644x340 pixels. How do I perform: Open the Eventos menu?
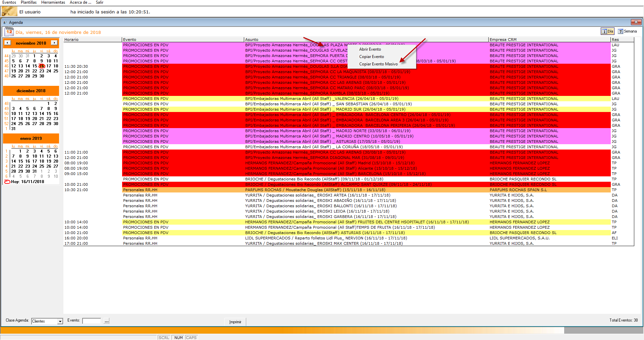pos(9,2)
